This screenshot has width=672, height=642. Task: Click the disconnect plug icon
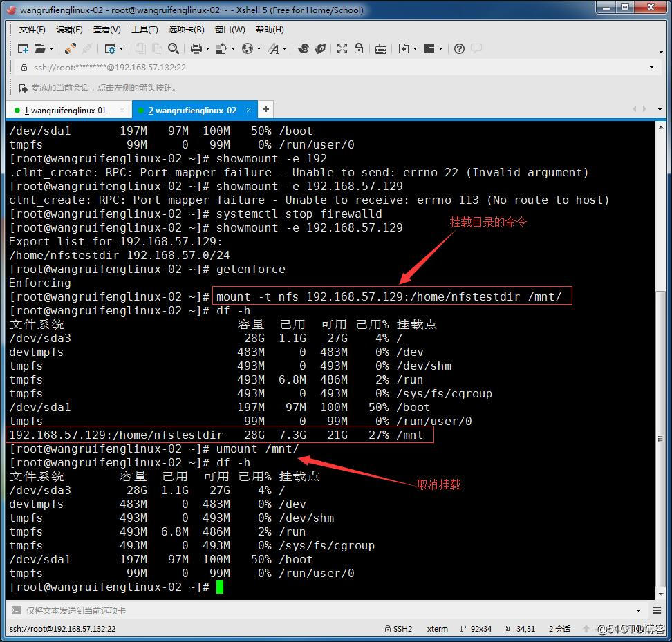tap(86, 48)
